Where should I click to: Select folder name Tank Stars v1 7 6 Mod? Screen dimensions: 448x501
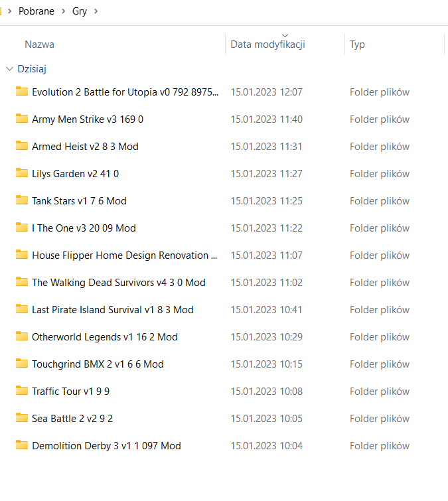(79, 201)
